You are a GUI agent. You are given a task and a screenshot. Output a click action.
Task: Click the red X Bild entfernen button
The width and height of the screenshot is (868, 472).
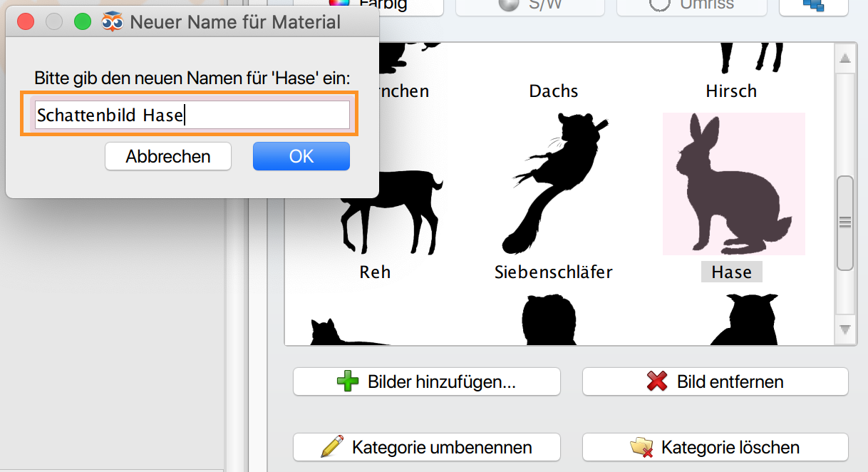tap(715, 381)
